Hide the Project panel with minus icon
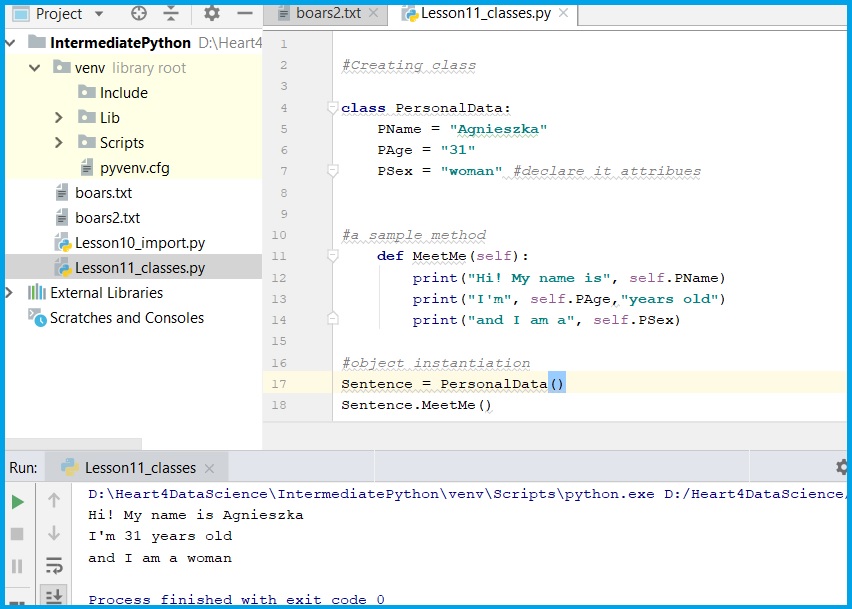This screenshot has height=609, width=852. 244,14
